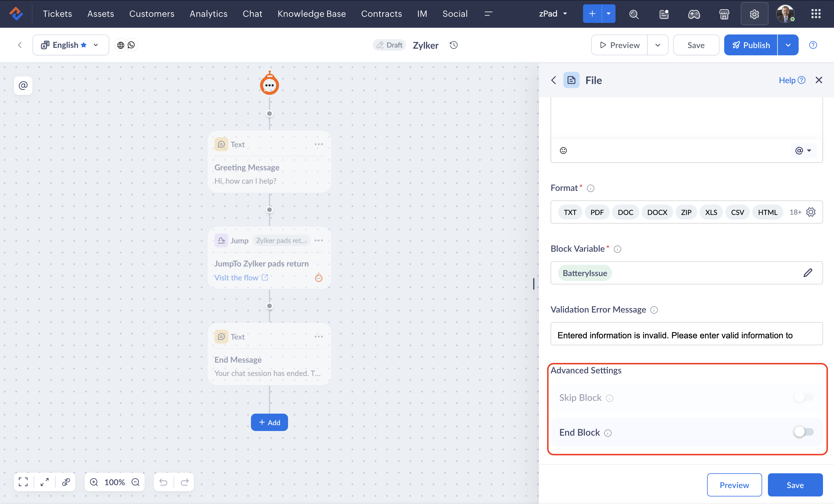Viewport: 834px width, 504px height.
Task: Click the undo arrow icon
Action: [163, 482]
